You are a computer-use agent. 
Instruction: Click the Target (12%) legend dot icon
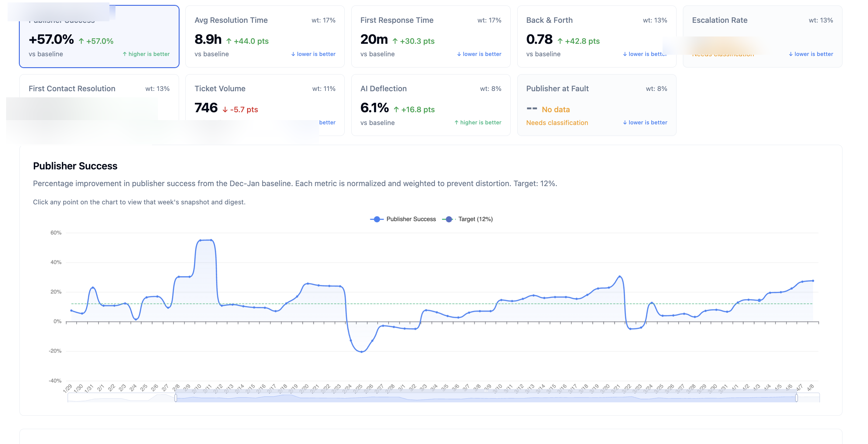point(448,219)
